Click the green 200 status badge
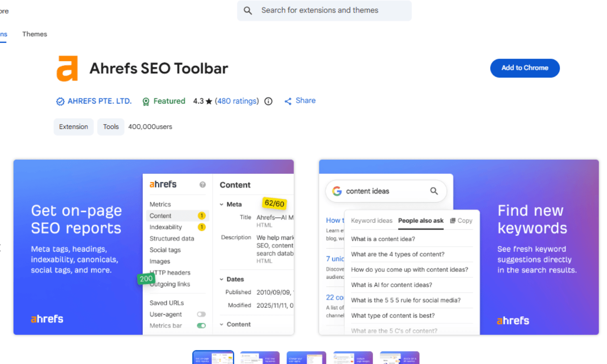This screenshot has height=364, width=607. (146, 278)
